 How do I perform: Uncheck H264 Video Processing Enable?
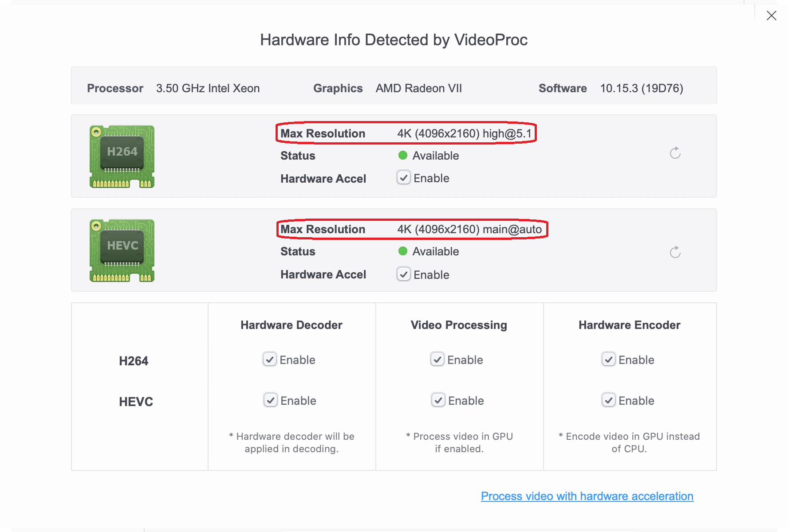[437, 359]
